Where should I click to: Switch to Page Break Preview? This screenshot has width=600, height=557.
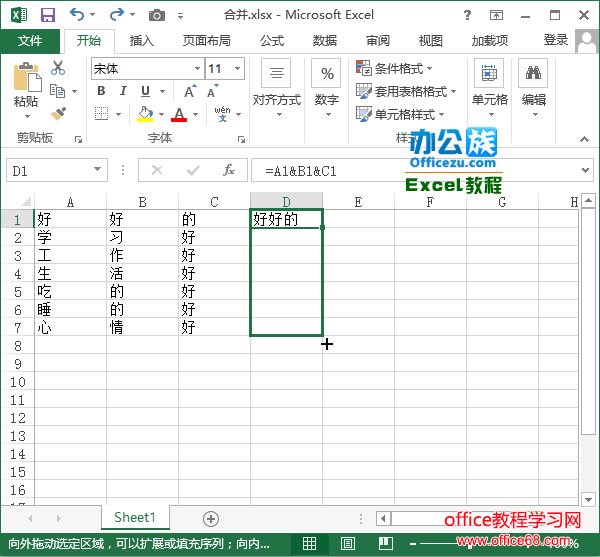coord(386,543)
